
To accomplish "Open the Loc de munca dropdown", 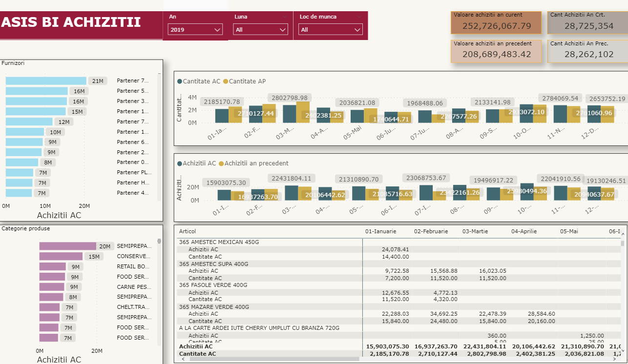I will tap(331, 30).
